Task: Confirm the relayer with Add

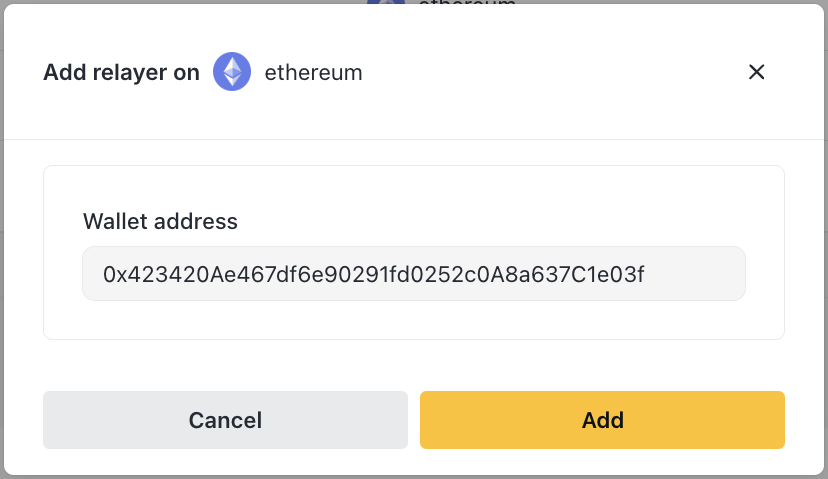Action: coord(602,420)
